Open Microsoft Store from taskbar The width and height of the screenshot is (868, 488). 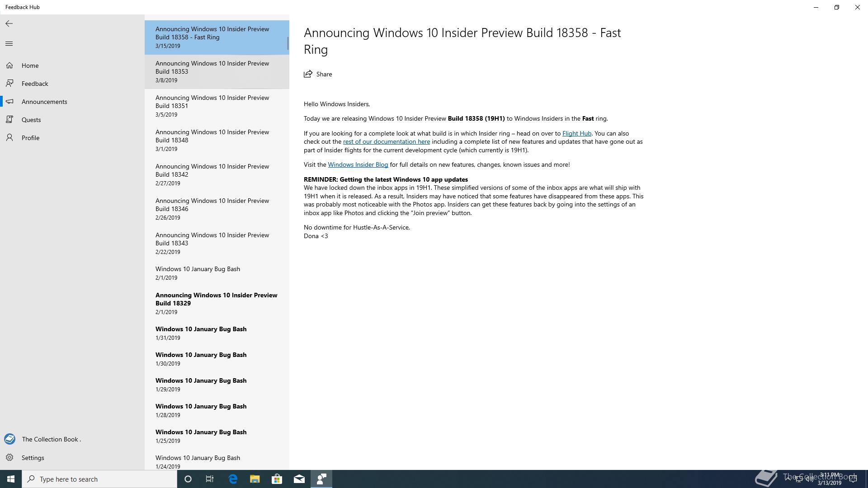click(277, 479)
